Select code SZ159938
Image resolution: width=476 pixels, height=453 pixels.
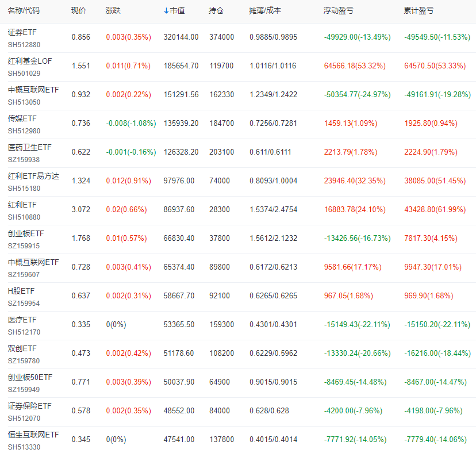[x=24, y=160]
